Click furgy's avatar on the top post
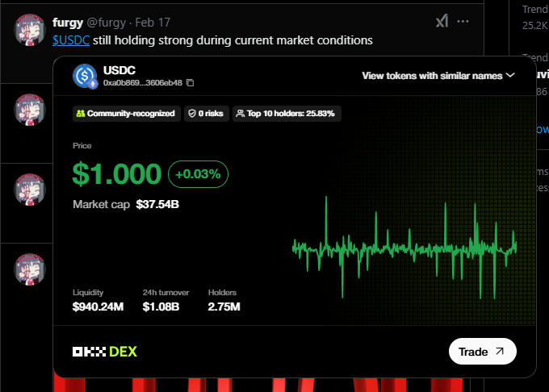 tap(30, 30)
